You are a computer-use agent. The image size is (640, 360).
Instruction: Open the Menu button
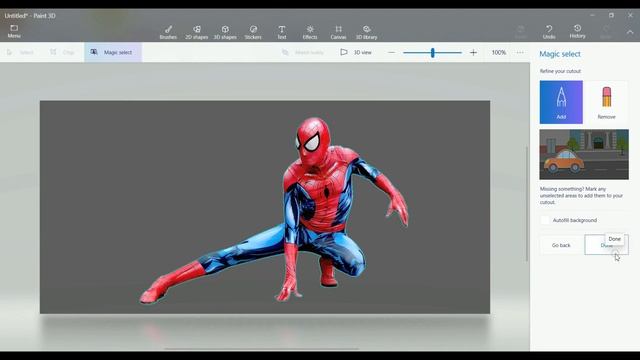14,31
